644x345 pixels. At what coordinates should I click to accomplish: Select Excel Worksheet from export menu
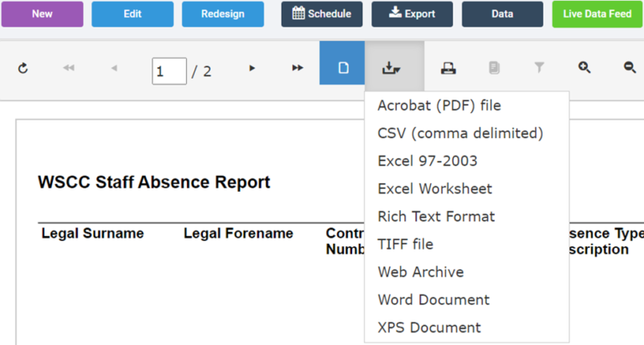coord(434,188)
